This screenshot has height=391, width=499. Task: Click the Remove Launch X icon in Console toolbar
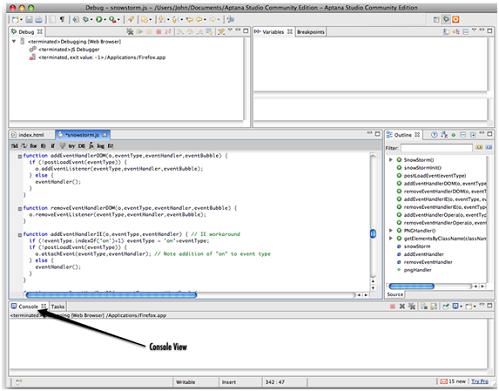point(402,306)
